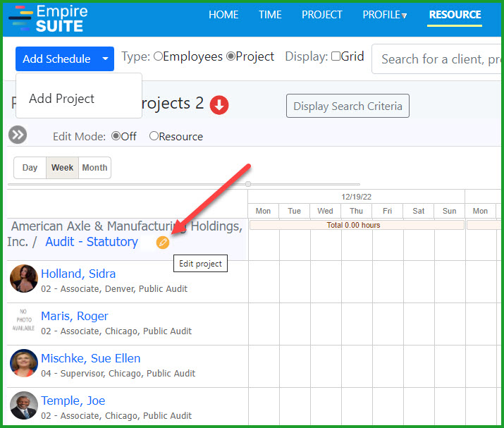The width and height of the screenshot is (504, 428).
Task: Switch to Week view
Action: tap(62, 168)
